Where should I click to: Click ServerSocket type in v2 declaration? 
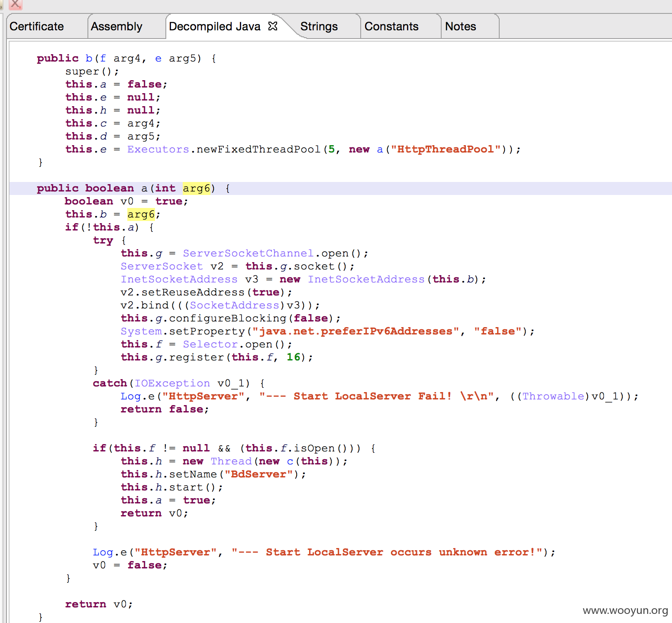(x=162, y=266)
